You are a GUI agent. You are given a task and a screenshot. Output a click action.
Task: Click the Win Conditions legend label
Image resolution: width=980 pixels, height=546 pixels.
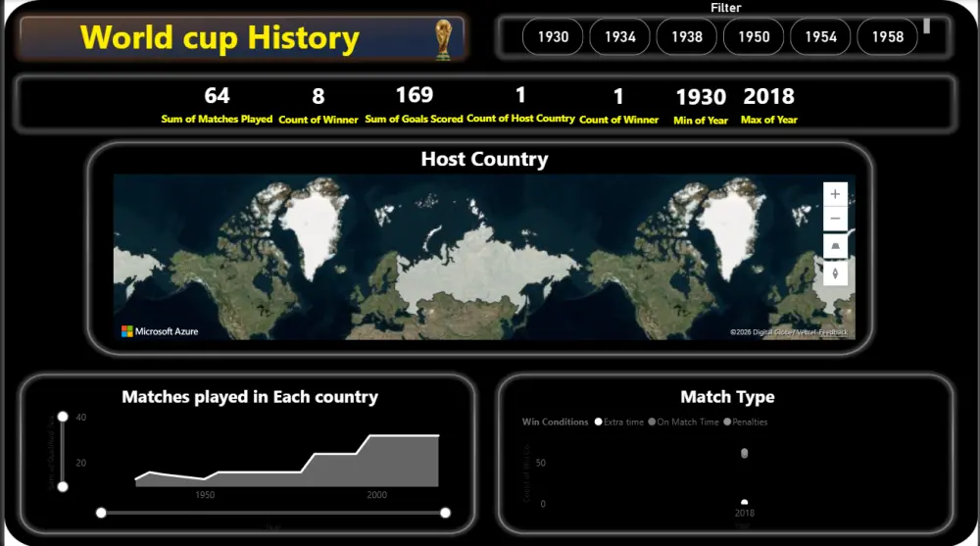(555, 422)
